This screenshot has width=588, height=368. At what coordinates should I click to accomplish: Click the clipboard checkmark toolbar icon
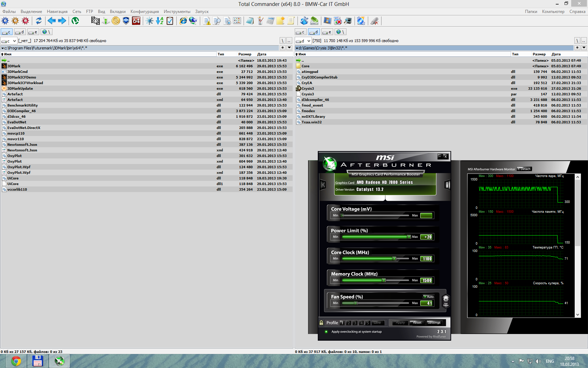(170, 21)
